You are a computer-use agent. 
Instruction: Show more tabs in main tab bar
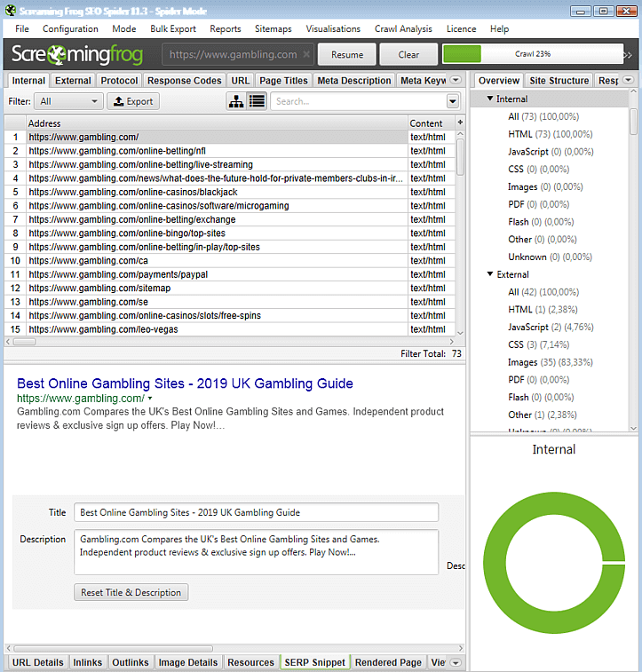coord(456,80)
